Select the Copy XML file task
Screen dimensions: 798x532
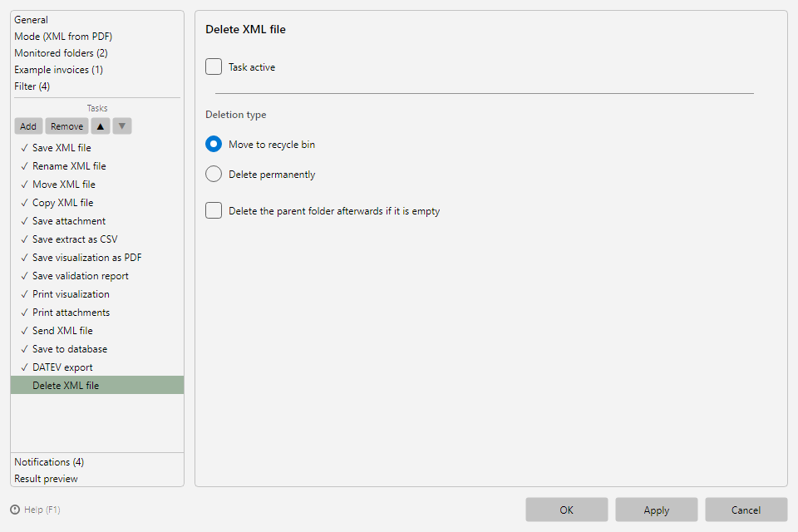(x=96, y=203)
